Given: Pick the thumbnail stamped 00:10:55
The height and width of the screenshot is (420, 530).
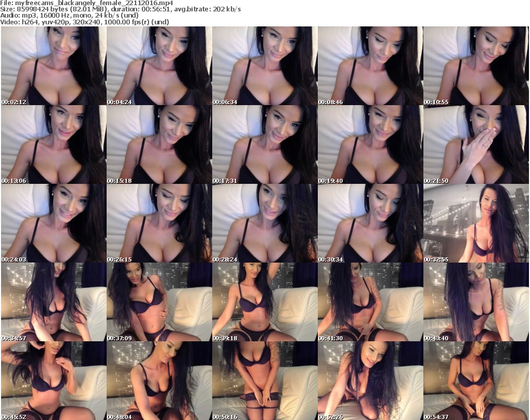Looking at the screenshot, I should (x=476, y=66).
